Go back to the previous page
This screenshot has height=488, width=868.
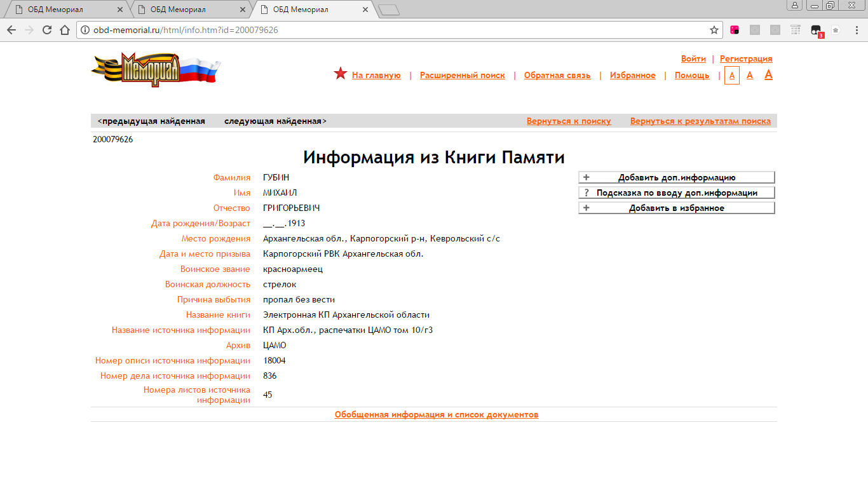[11, 30]
